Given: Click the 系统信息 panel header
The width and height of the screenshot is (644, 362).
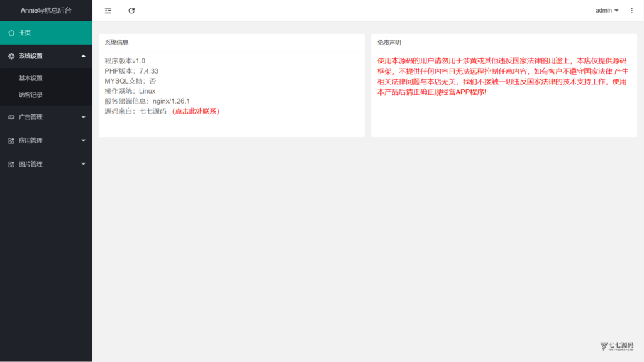Looking at the screenshot, I should pos(231,42).
